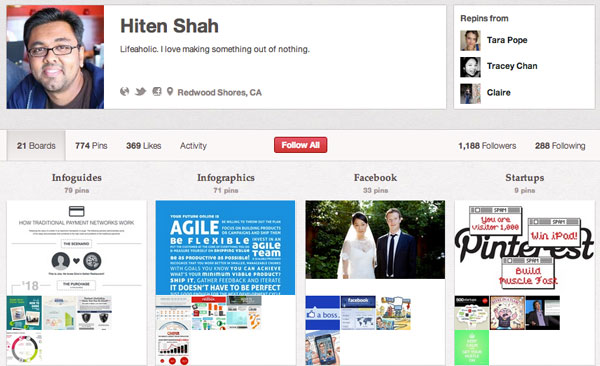Open the blue AGILE poster cover
Viewport: 600px width, 366px height.
[x=225, y=247]
